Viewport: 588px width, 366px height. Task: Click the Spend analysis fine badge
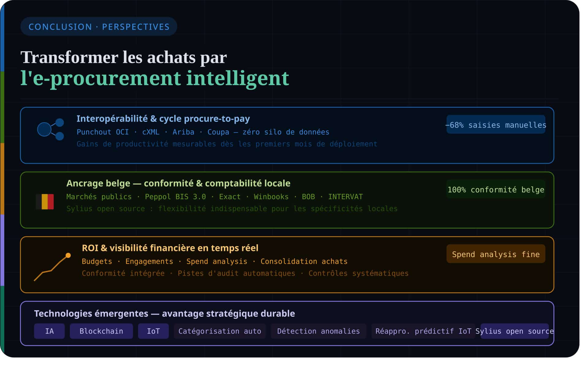pos(496,254)
